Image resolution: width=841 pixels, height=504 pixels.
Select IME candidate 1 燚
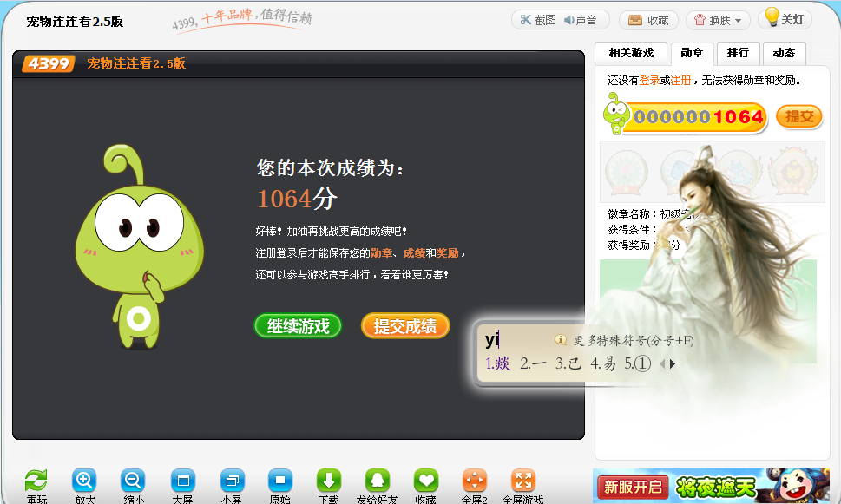(497, 363)
